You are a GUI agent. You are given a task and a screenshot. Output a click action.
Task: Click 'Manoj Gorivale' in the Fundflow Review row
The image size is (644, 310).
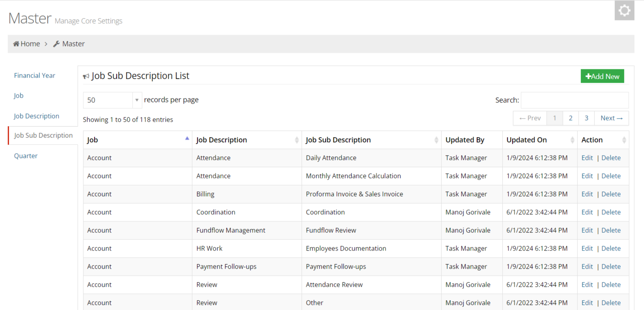(468, 230)
